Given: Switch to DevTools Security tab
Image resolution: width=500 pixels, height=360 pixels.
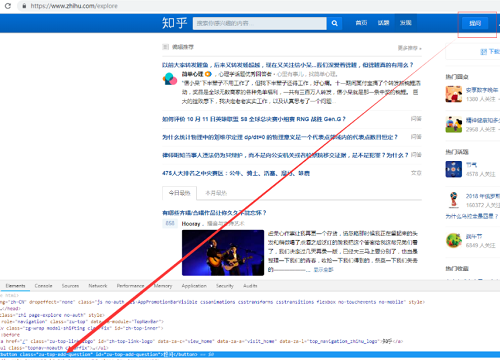Looking at the screenshot, I should (x=225, y=286).
